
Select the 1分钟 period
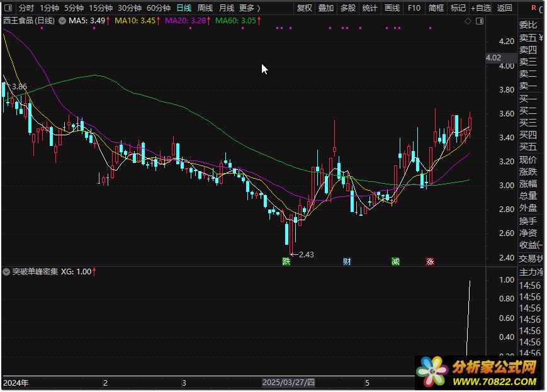[49, 8]
